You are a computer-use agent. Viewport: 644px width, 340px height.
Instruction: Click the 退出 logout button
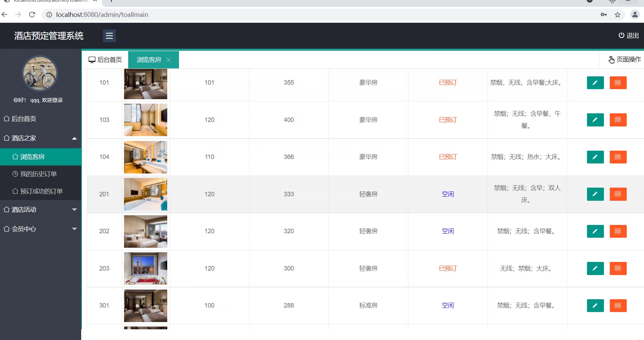[628, 36]
